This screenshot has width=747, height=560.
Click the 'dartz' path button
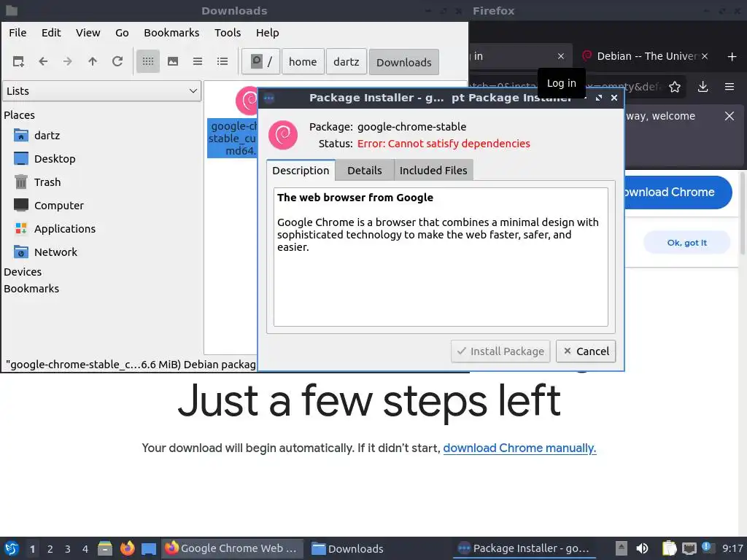347,61
